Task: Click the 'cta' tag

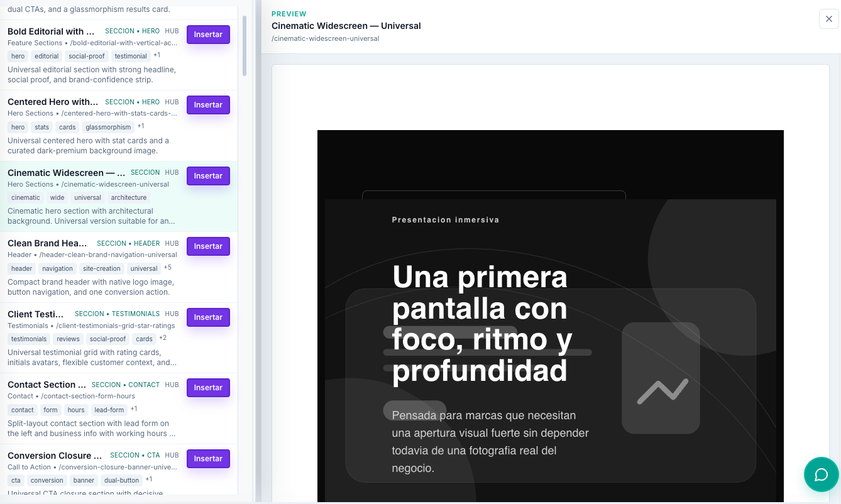Action: tap(16, 480)
